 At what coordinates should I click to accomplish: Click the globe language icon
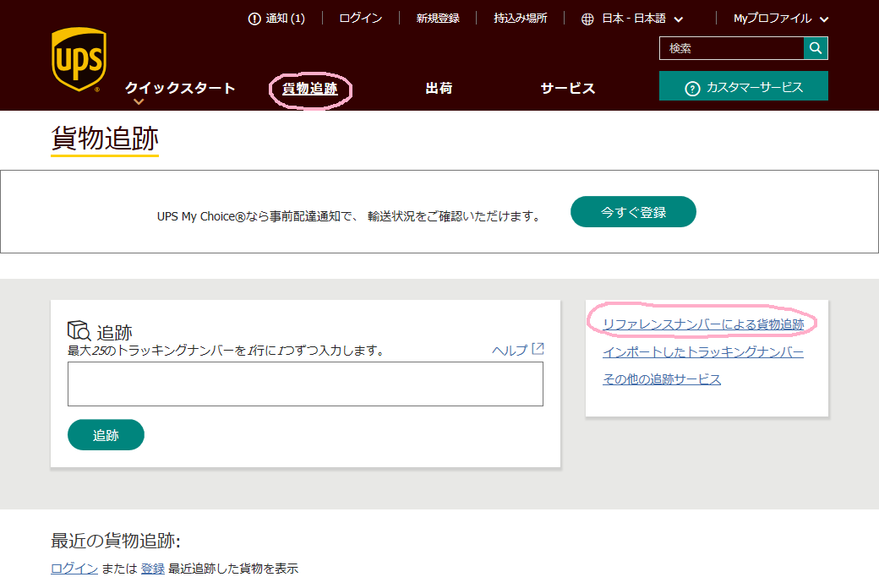(x=587, y=19)
